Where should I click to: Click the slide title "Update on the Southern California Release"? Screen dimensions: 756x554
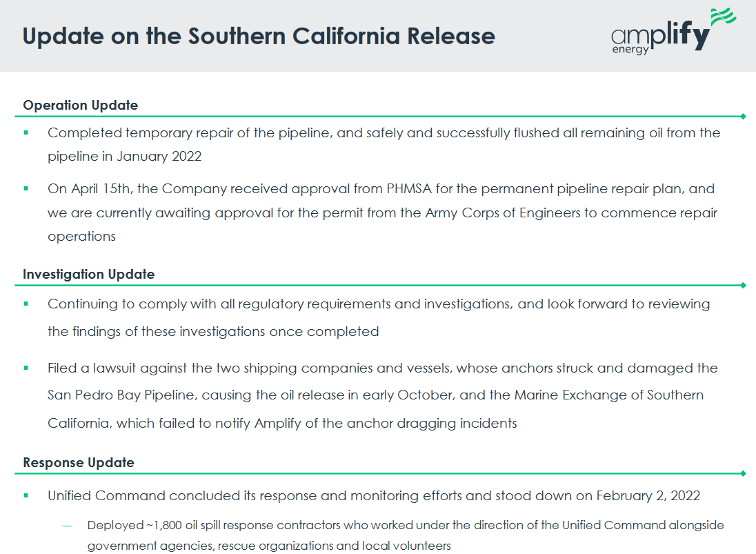click(x=259, y=36)
